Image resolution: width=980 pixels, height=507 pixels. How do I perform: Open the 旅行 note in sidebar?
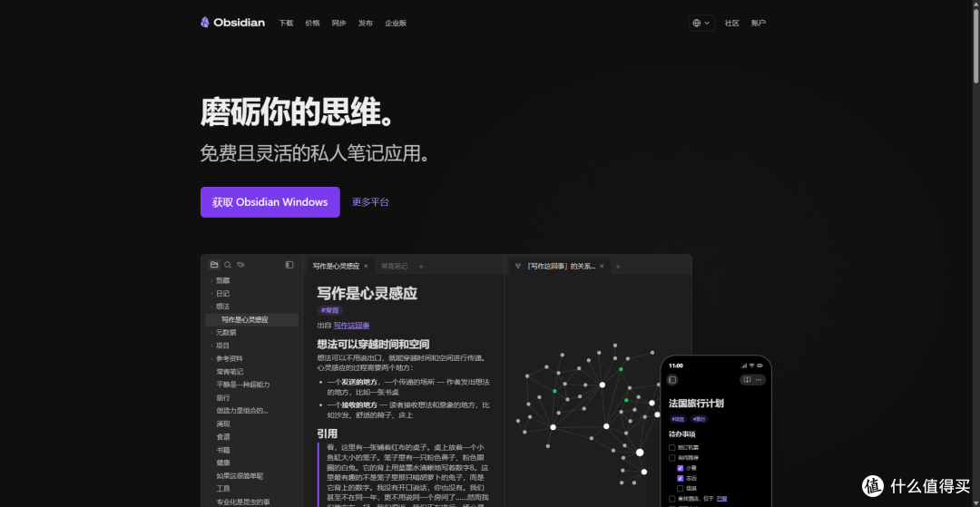coord(223,398)
